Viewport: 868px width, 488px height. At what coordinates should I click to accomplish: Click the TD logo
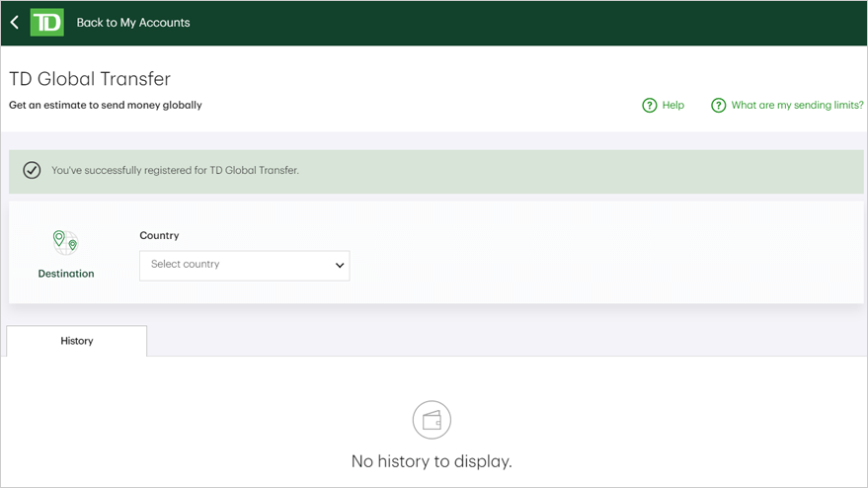click(46, 22)
